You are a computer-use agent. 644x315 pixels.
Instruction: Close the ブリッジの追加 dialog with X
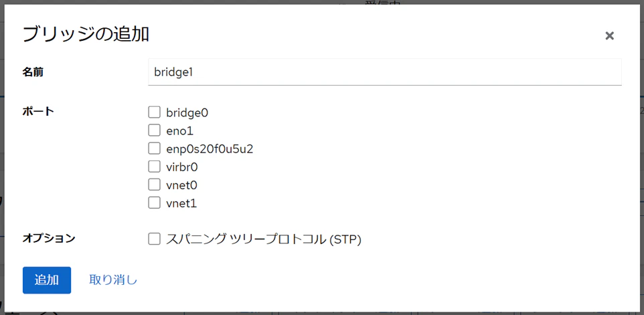pyautogui.click(x=609, y=35)
